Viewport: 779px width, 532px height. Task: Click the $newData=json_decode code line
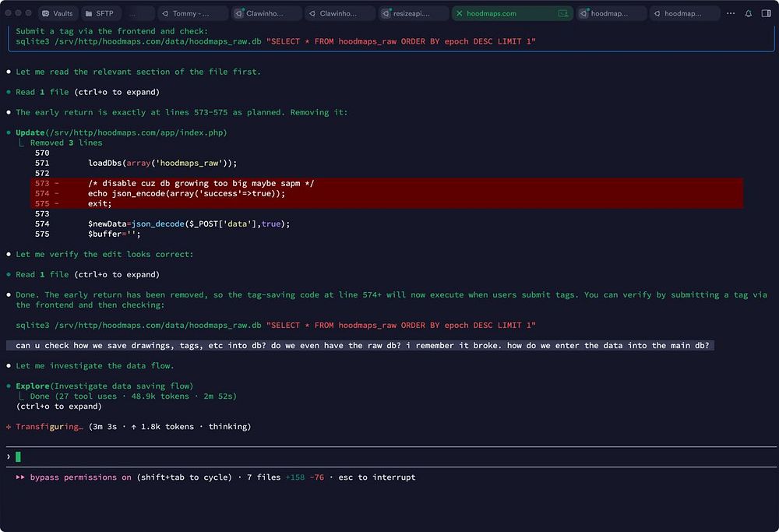click(x=189, y=224)
